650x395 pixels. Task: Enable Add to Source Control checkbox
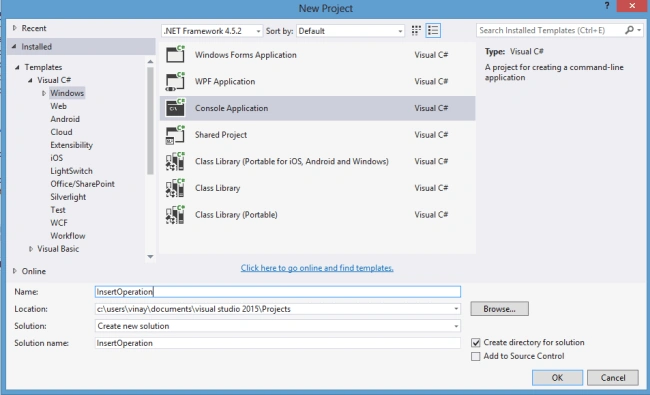475,356
